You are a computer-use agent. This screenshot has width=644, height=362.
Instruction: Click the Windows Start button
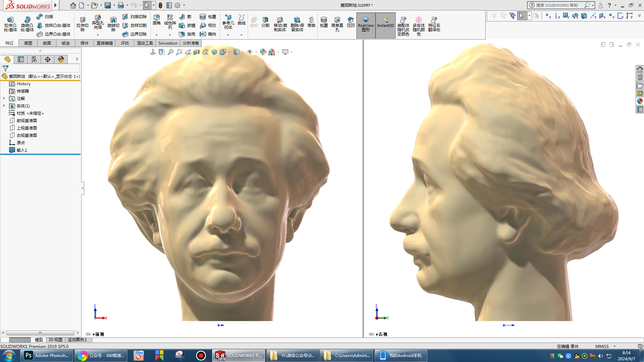9,356
